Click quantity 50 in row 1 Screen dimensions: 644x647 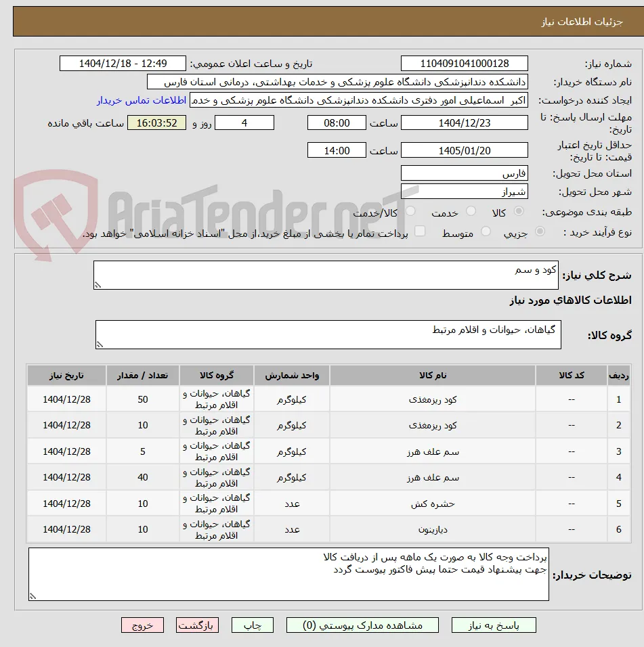pos(142,399)
